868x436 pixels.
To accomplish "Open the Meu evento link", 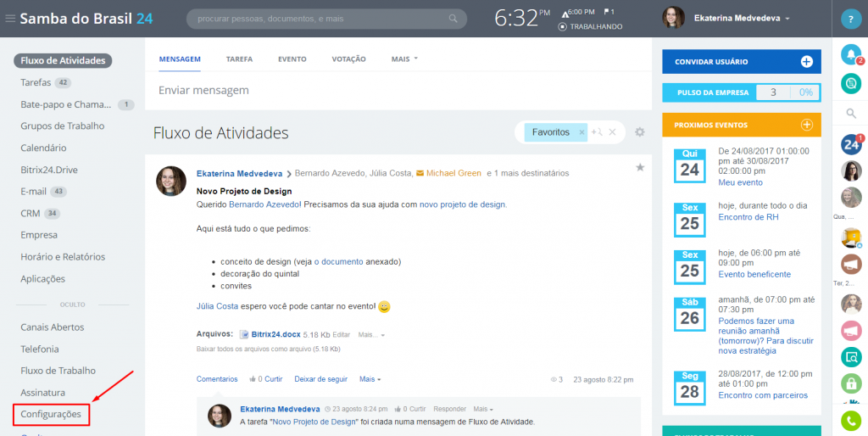I will 741,182.
